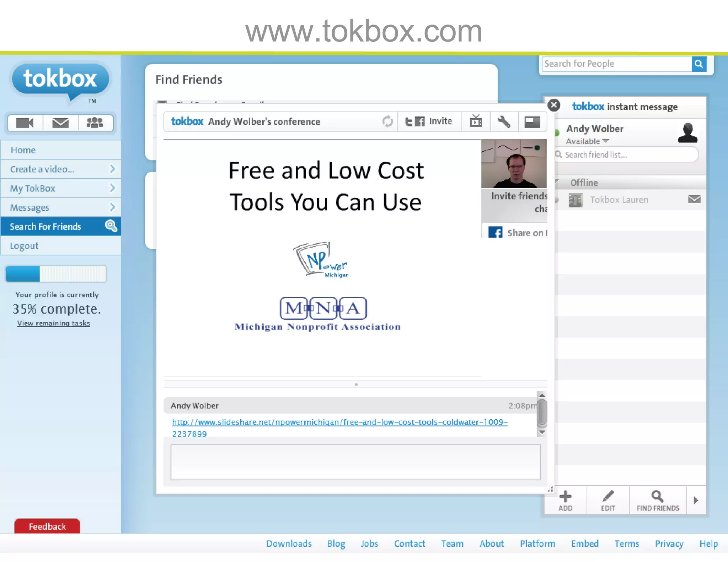Click the group people icon in left toolbar
Screen dimensions: 728x562
pos(95,123)
